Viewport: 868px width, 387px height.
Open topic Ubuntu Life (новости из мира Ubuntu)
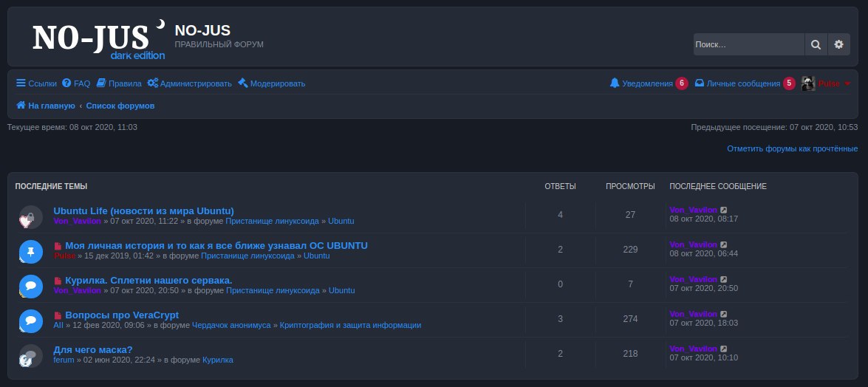pyautogui.click(x=143, y=210)
